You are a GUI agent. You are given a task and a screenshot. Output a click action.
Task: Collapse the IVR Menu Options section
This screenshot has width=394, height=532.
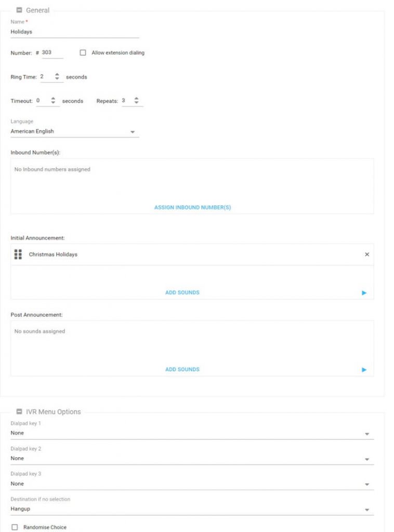tap(19, 411)
